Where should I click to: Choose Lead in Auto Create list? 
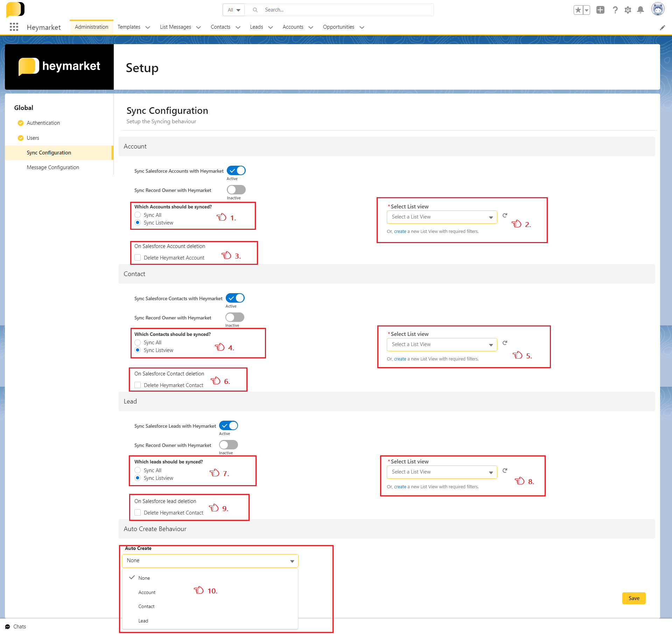(210, 621)
